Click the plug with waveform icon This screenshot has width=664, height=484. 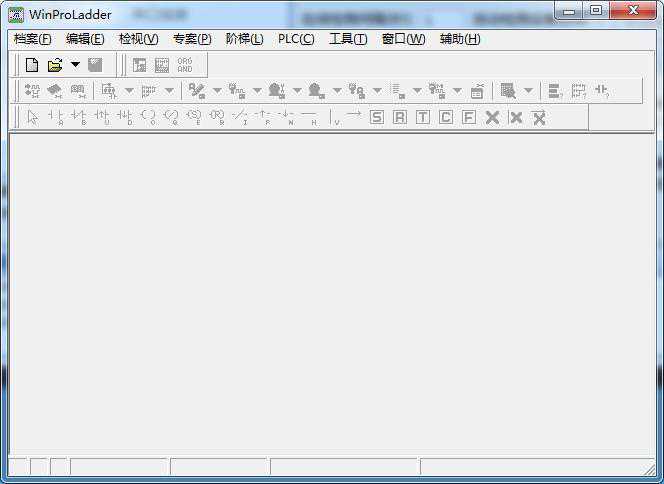(237, 91)
